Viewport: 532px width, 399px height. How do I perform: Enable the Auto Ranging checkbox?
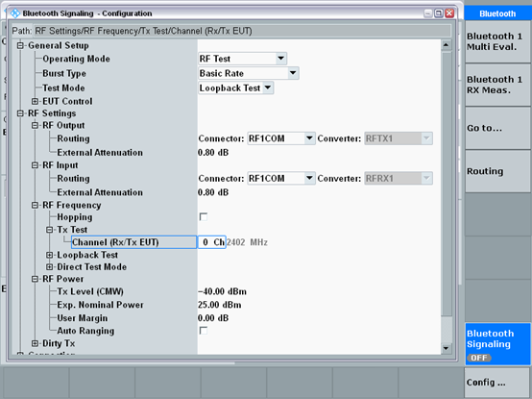click(204, 331)
